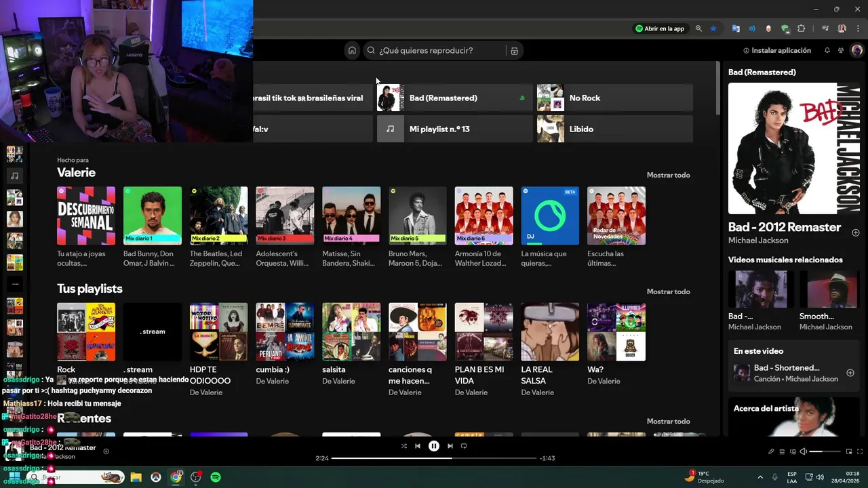Open the blue sound-wave extension icon

click(752, 28)
